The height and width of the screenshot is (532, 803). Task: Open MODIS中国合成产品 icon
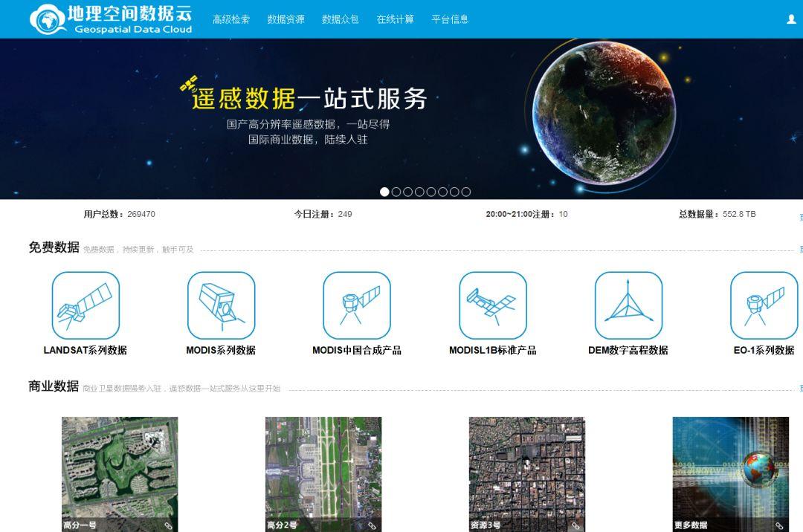[x=357, y=305]
